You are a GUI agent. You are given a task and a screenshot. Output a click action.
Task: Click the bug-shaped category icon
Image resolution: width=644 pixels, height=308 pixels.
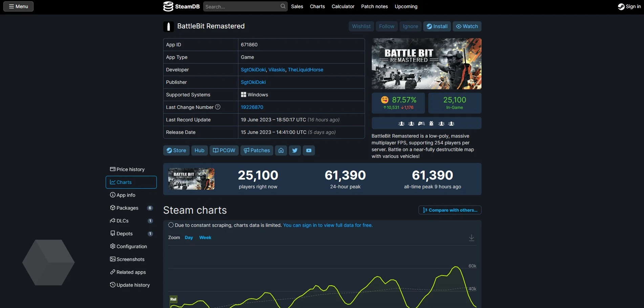pos(431,123)
